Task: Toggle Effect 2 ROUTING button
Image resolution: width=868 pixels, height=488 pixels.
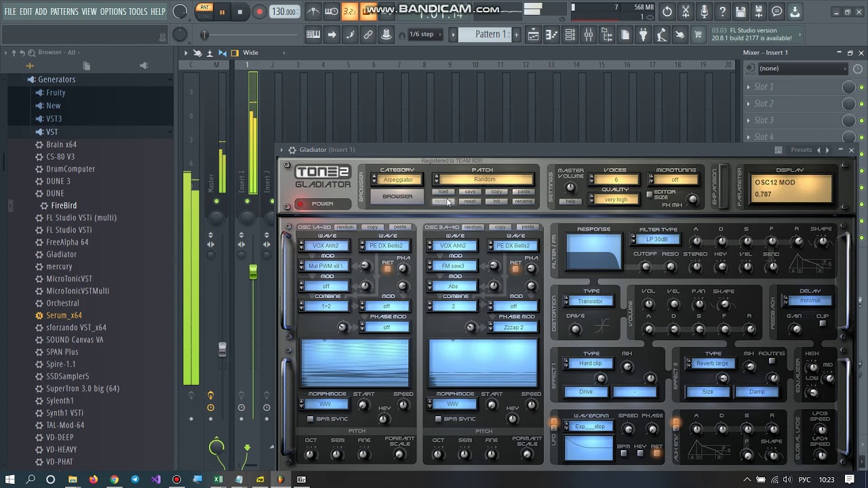Action: 772,361
